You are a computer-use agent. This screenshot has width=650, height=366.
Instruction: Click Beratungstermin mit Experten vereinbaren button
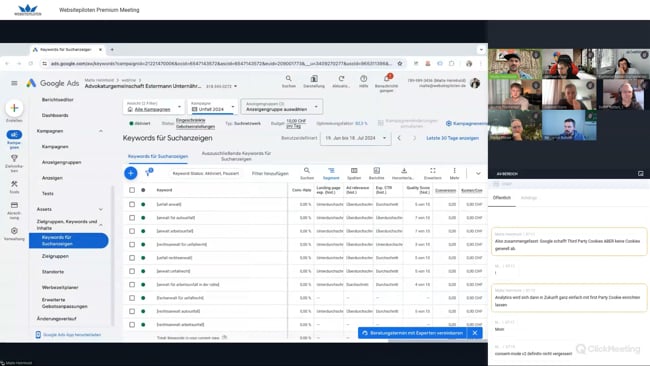pos(412,333)
